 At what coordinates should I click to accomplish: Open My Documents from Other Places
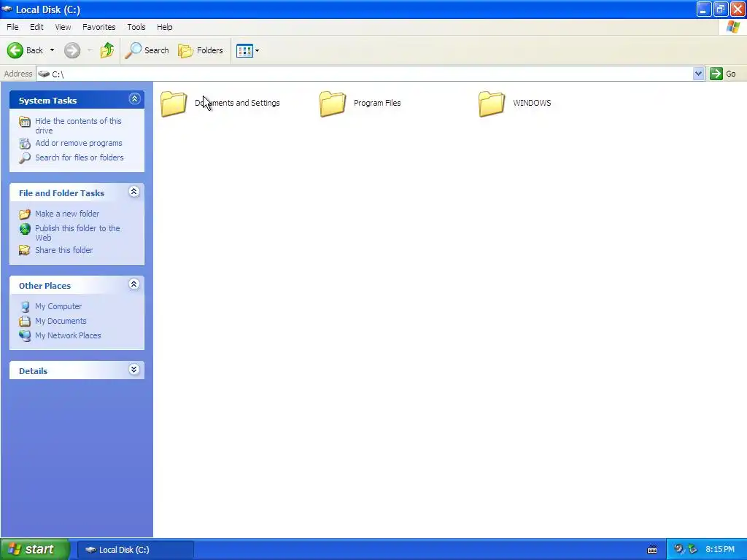coord(61,321)
